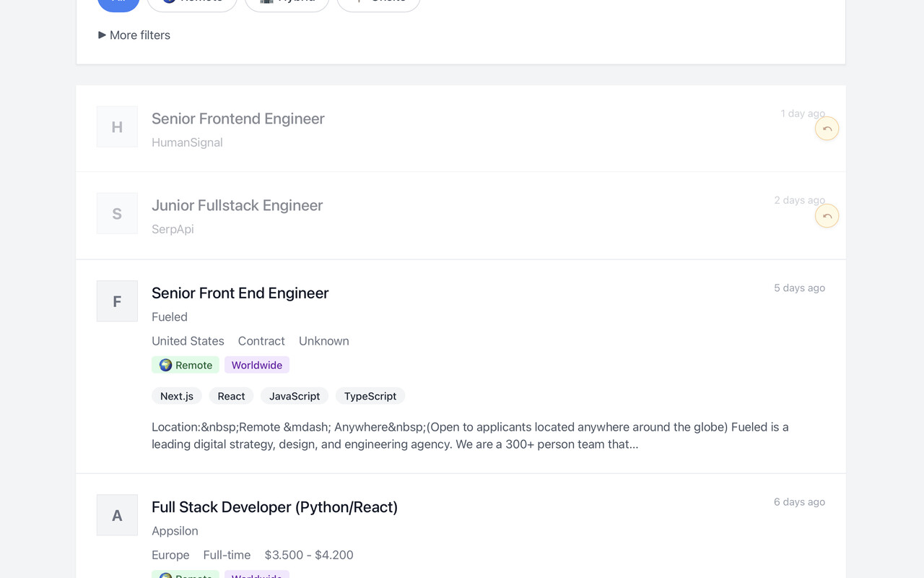The image size is (924, 578).
Task: Click the 'Full-time' job type text
Action: tap(227, 555)
